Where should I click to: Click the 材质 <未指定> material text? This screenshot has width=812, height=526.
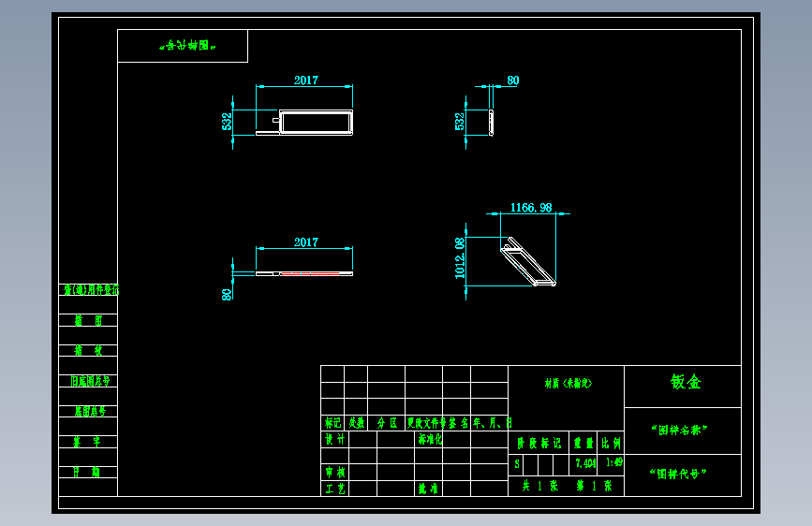click(x=568, y=383)
